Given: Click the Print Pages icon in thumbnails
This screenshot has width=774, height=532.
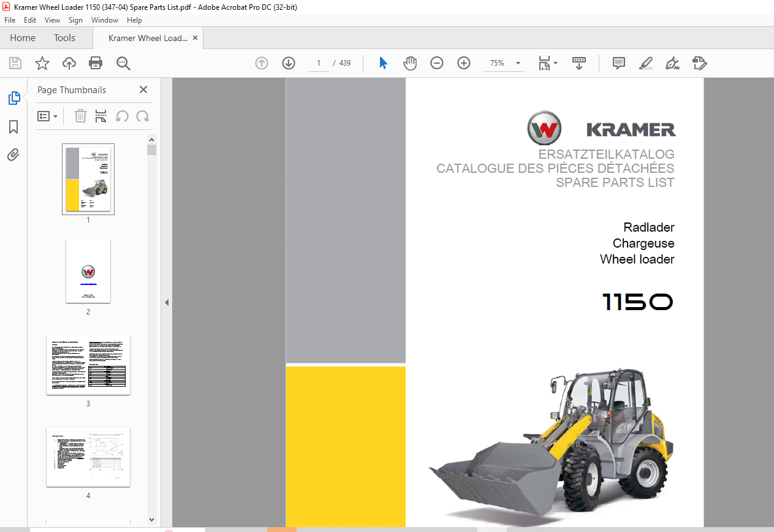Looking at the screenshot, I should point(101,116).
